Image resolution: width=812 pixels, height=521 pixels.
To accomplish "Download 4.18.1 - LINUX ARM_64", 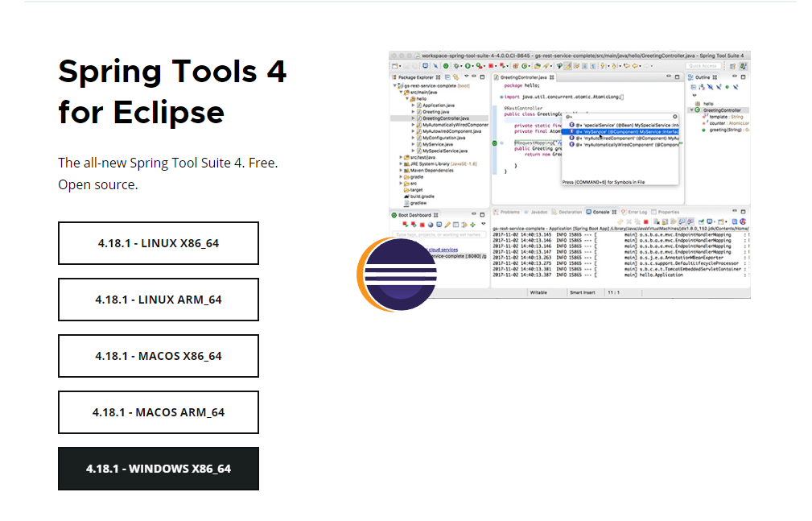I will [x=159, y=300].
